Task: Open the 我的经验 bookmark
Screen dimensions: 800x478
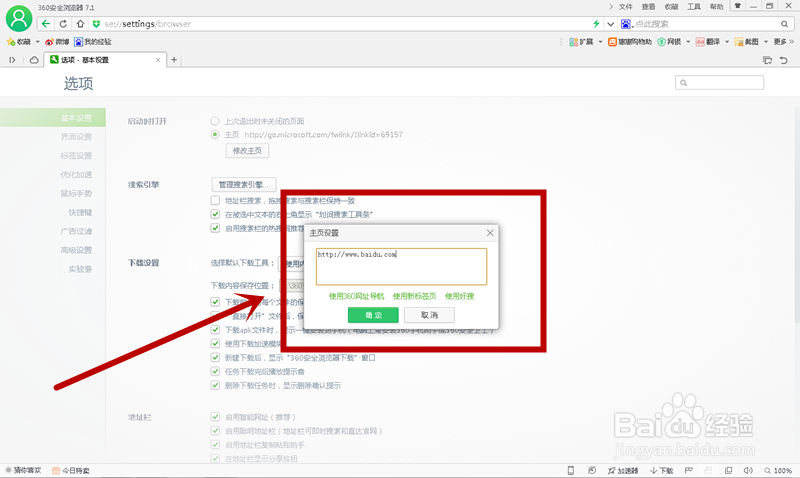Action: (x=93, y=42)
